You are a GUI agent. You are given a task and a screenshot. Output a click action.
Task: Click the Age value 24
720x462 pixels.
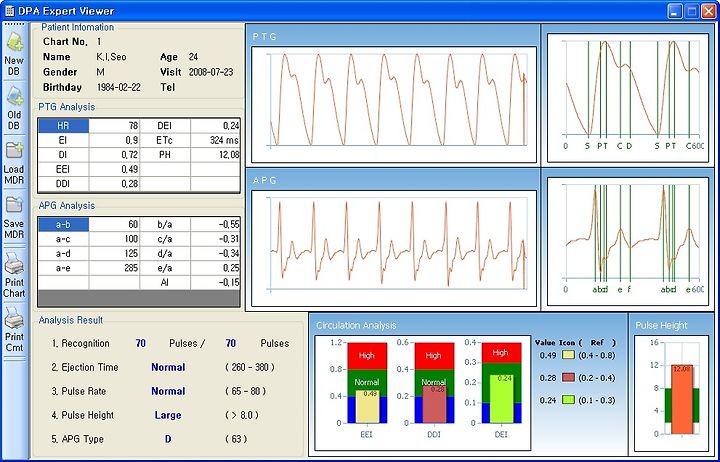193,57
